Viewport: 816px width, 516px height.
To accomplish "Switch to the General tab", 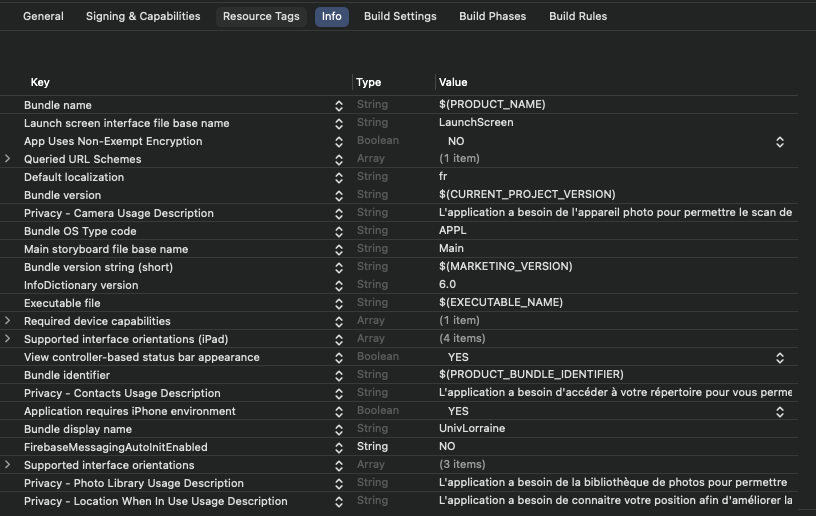I will (x=43, y=16).
